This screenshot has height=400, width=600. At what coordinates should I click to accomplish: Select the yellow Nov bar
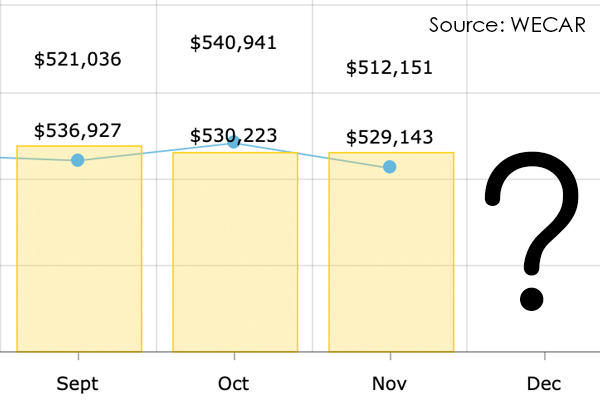click(x=391, y=260)
